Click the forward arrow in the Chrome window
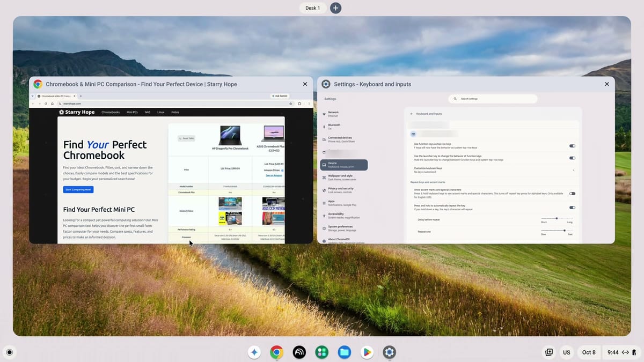This screenshot has height=362, width=644. click(x=39, y=104)
